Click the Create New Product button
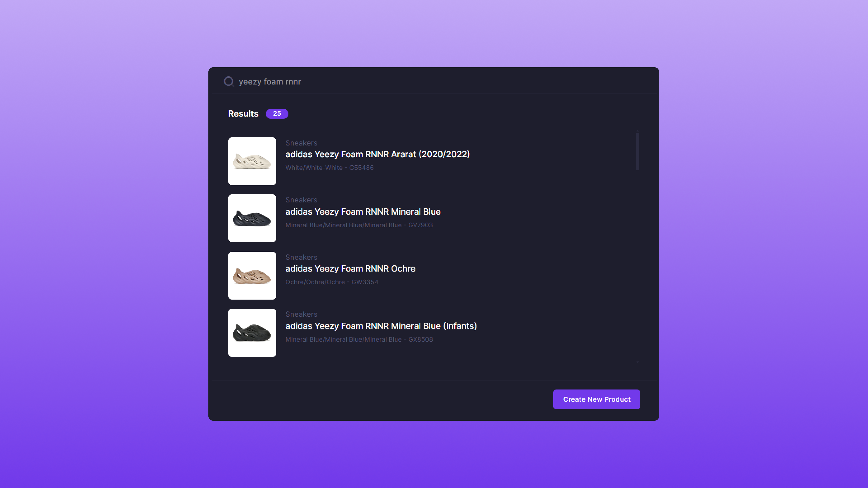 (x=597, y=399)
